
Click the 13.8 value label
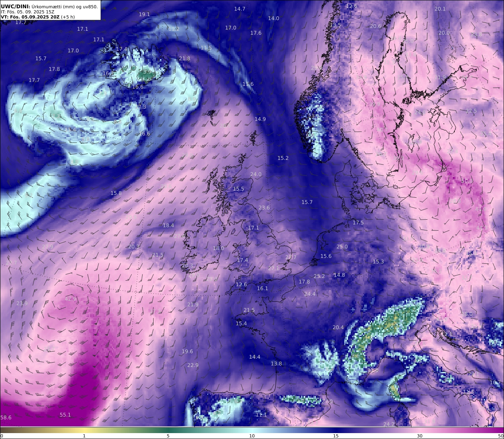tap(276, 363)
